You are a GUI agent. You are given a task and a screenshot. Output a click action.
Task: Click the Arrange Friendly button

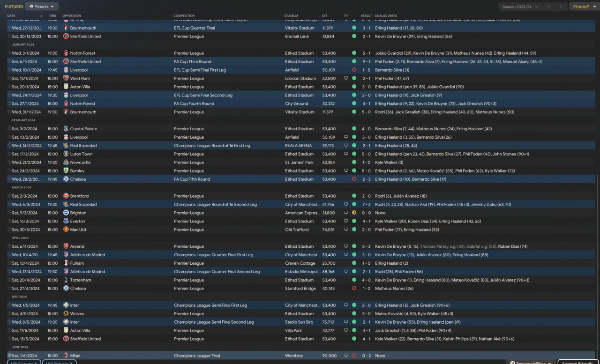pyautogui.click(x=577, y=362)
